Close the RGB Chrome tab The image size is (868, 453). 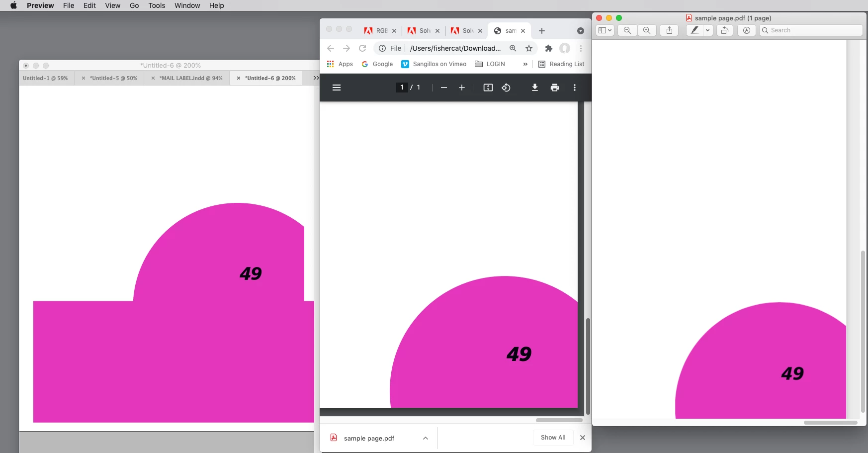(x=394, y=31)
